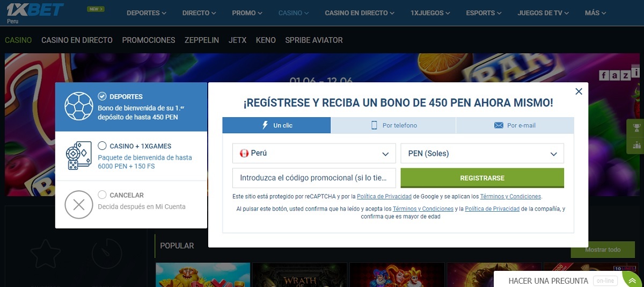Viewport: 644px width, 287px height.
Task: Click the favorites star icon
Action: point(46,253)
